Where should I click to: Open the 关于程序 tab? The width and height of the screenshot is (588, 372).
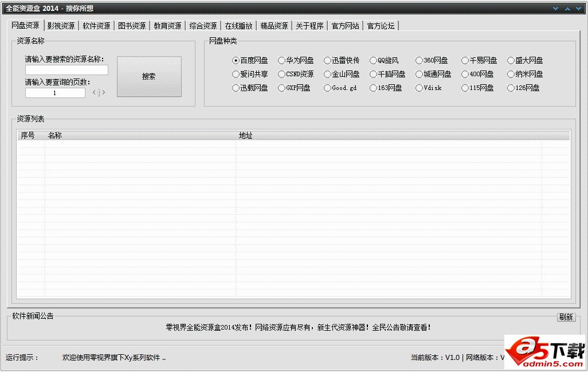310,25
